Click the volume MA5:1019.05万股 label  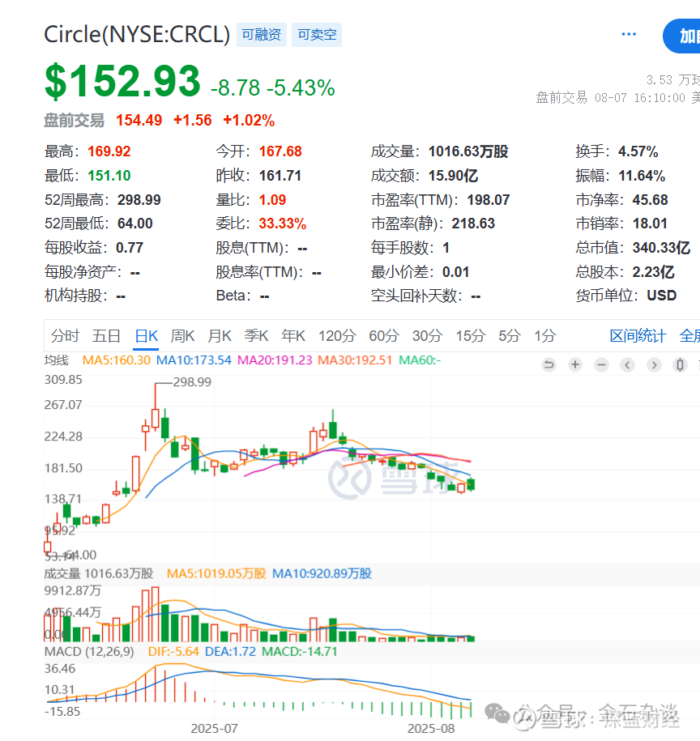point(216,573)
